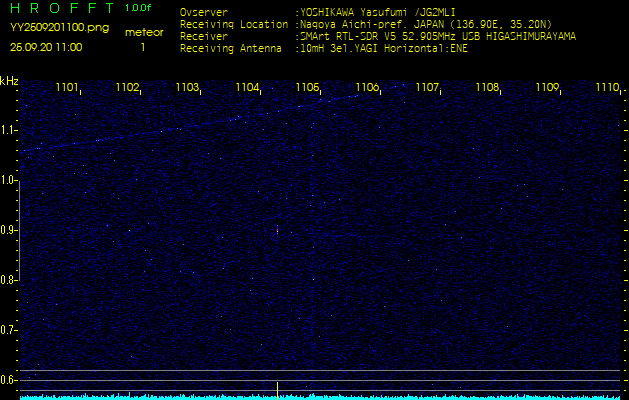This screenshot has width=629, height=400.
Task: Click the 0.9 kHz axis label
Action: coord(9,230)
